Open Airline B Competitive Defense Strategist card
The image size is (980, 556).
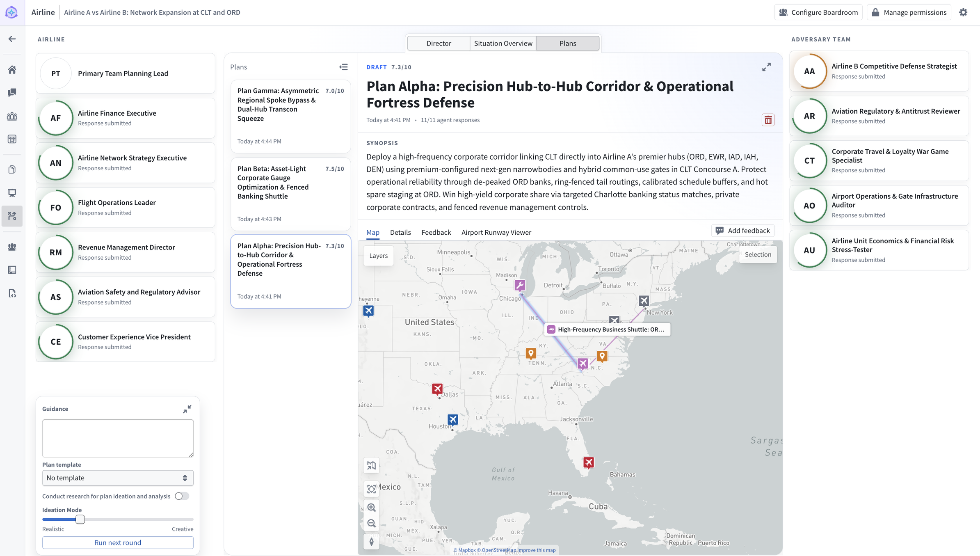(x=879, y=71)
